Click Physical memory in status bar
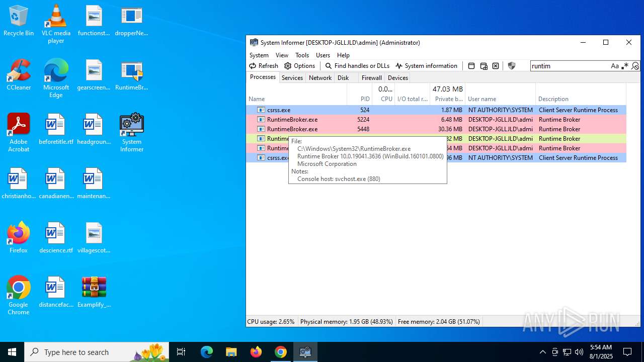This screenshot has width=644, height=362. tap(346, 322)
